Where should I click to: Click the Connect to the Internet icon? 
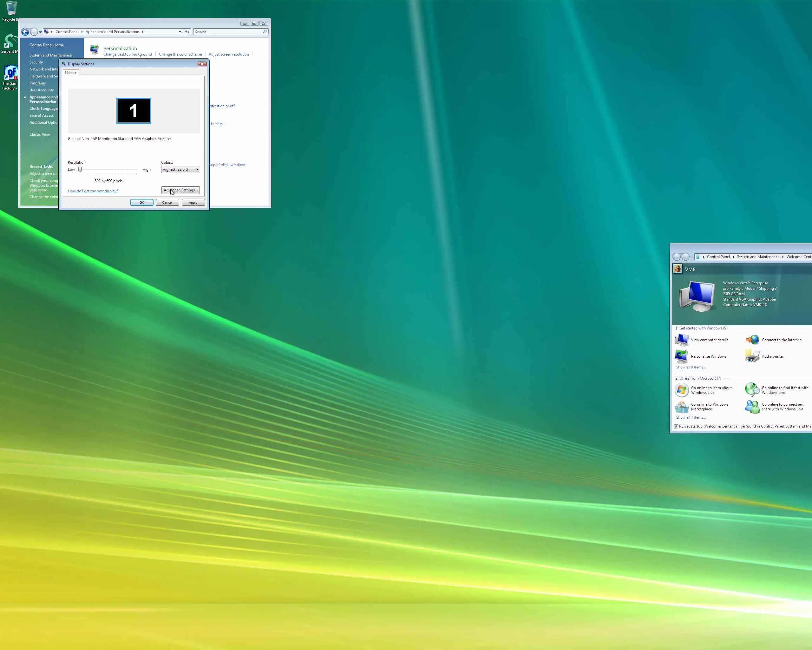752,340
